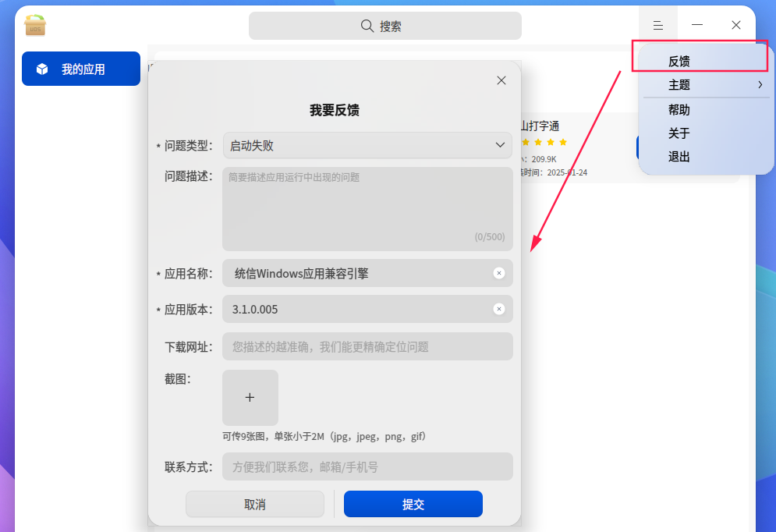Image resolution: width=776 pixels, height=532 pixels.
Task: Click the app store box logo icon
Action: click(34, 26)
